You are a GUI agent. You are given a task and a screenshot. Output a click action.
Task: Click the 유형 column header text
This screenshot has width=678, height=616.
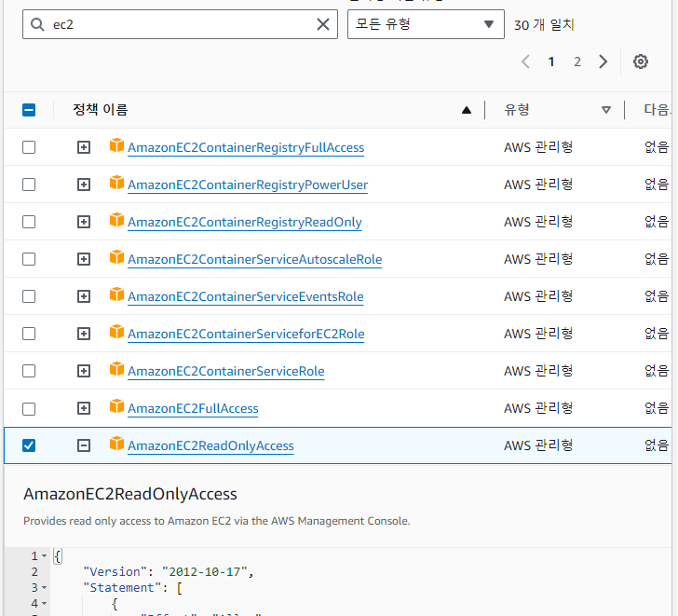[516, 109]
